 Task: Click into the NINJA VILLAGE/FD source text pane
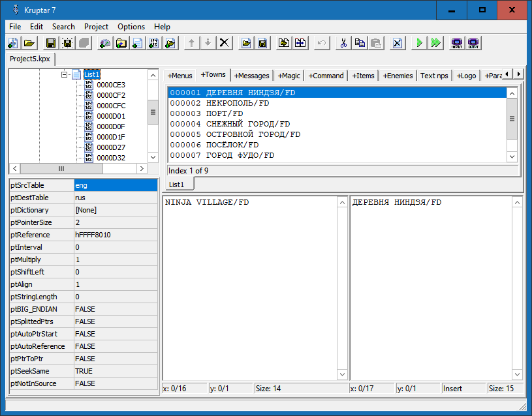click(x=251, y=288)
